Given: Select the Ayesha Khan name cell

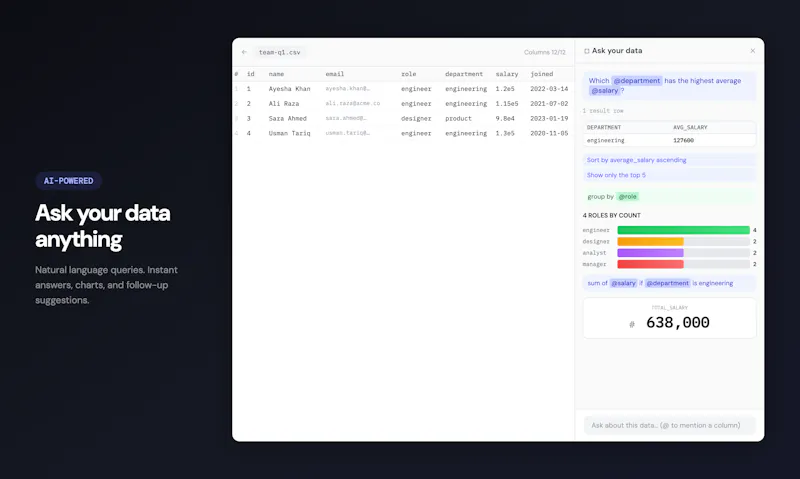Looking at the screenshot, I should (x=289, y=89).
